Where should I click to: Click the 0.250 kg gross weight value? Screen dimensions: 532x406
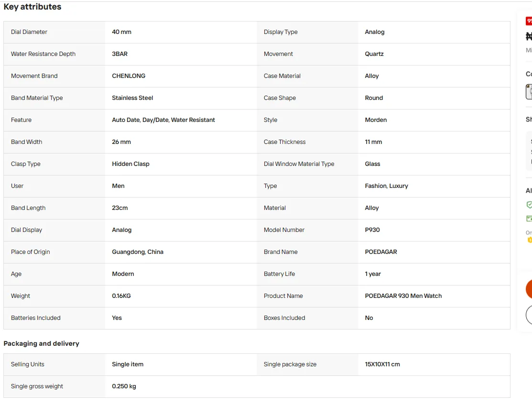click(124, 386)
